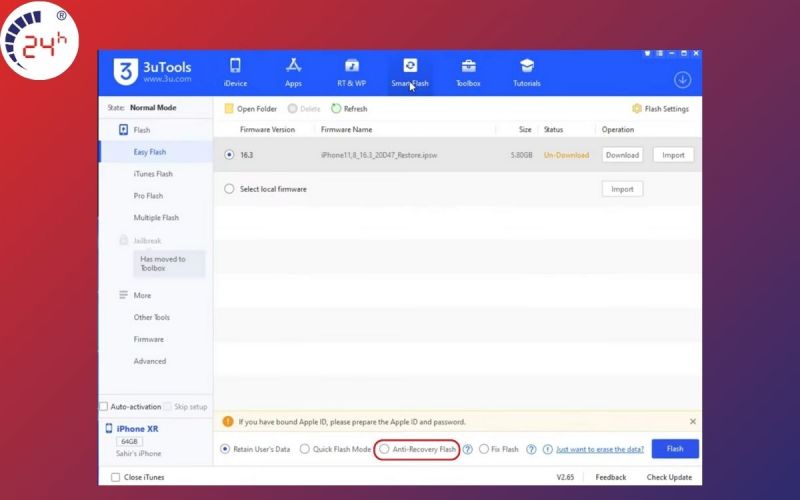Open the download manager circle arrow icon
800x500 pixels.
click(x=682, y=80)
